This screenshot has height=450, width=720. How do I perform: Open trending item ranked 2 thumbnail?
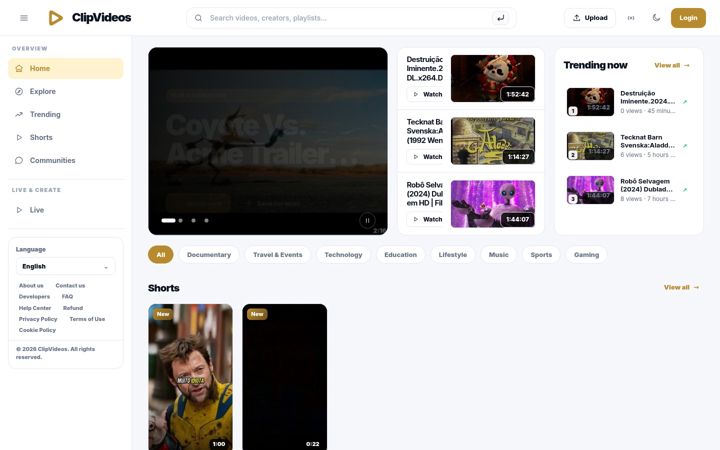click(x=590, y=146)
